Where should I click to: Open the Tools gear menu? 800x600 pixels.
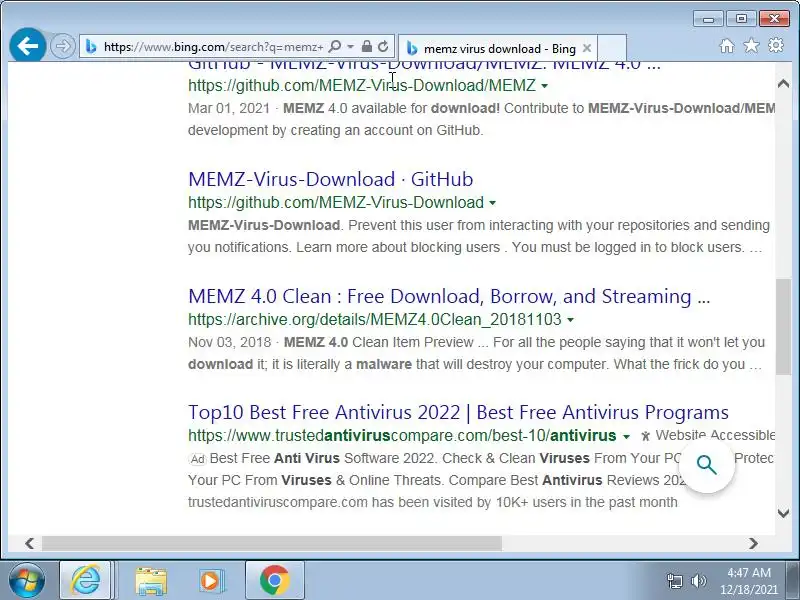point(776,46)
